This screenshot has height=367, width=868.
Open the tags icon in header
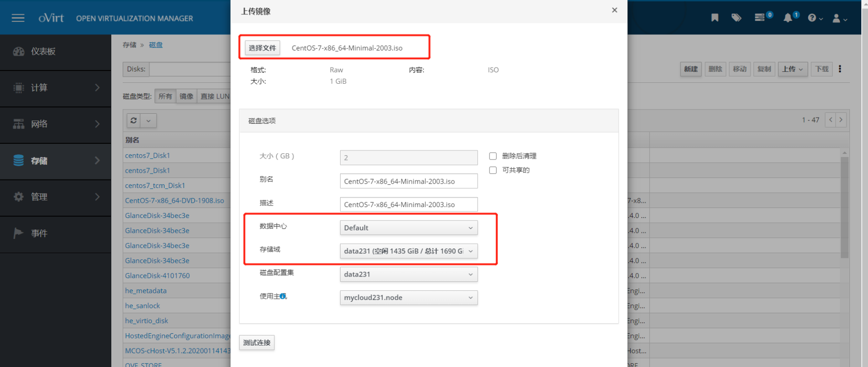[x=736, y=18]
